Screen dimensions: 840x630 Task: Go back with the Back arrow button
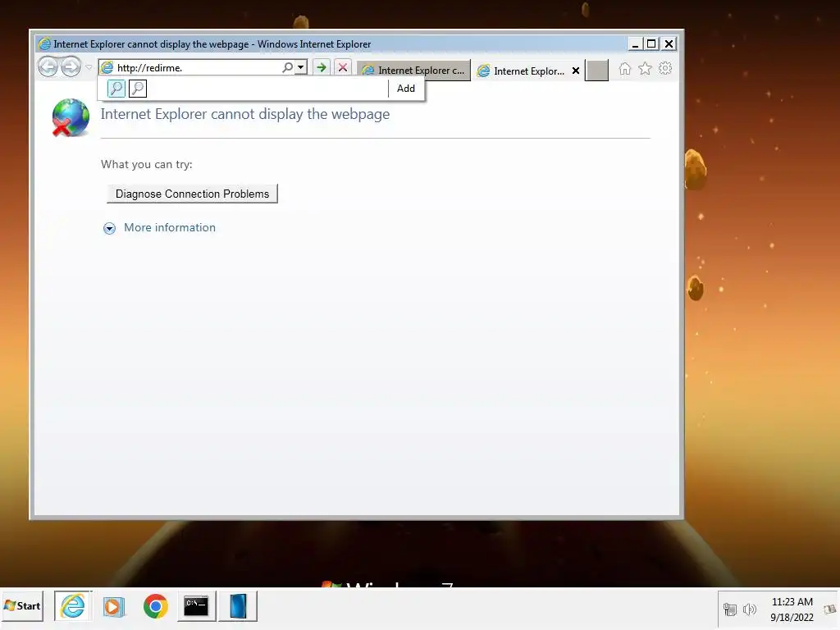[48, 67]
